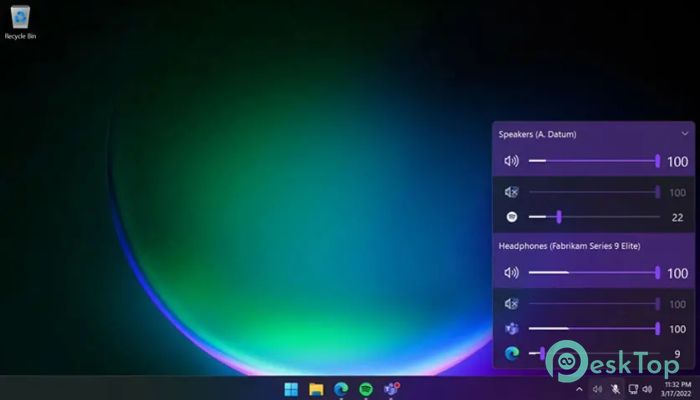This screenshot has height=400, width=700.
Task: Launch Microsoft Edge from the taskbar
Action: pyautogui.click(x=341, y=389)
